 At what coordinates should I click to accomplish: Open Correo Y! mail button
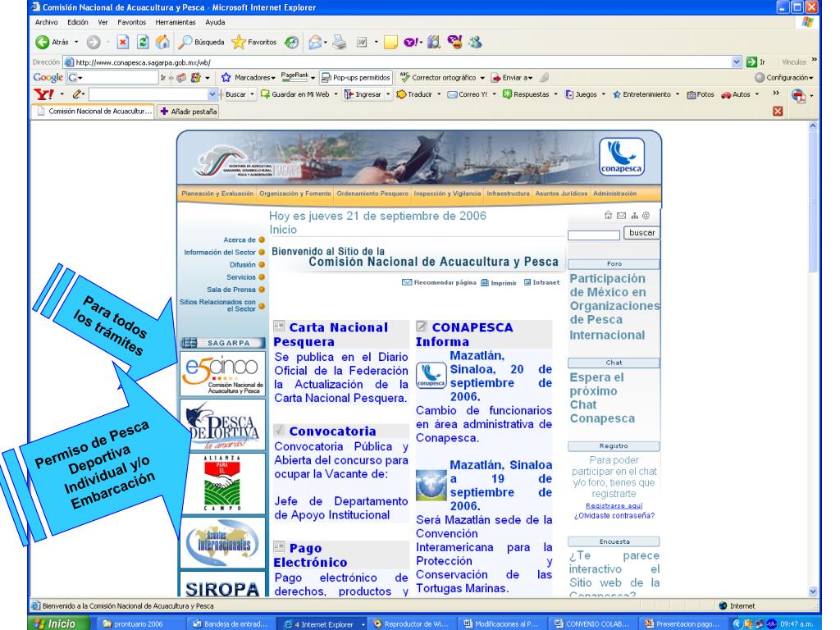[x=468, y=94]
